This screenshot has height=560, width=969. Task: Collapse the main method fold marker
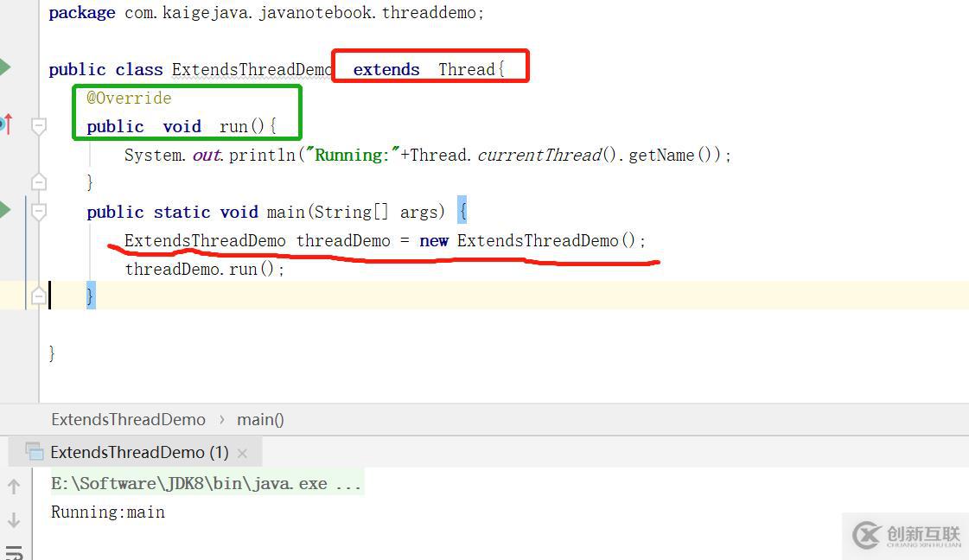[x=38, y=212]
